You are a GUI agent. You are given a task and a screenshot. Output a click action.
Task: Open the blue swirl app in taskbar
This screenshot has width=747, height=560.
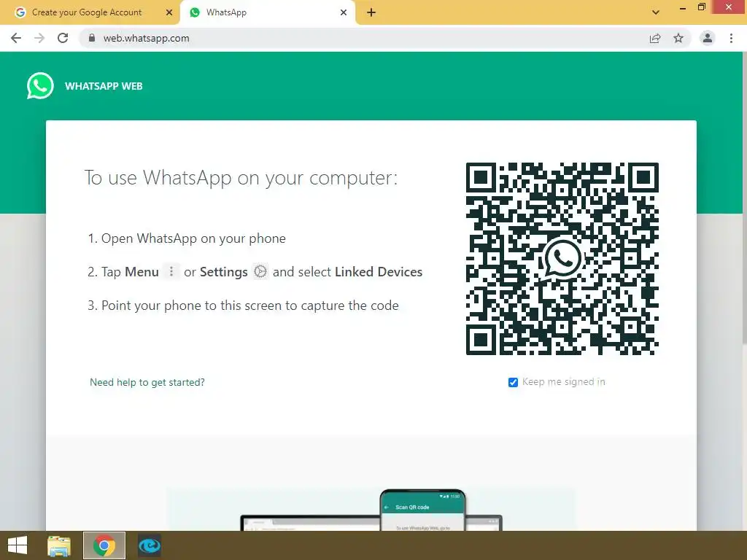pyautogui.click(x=150, y=545)
